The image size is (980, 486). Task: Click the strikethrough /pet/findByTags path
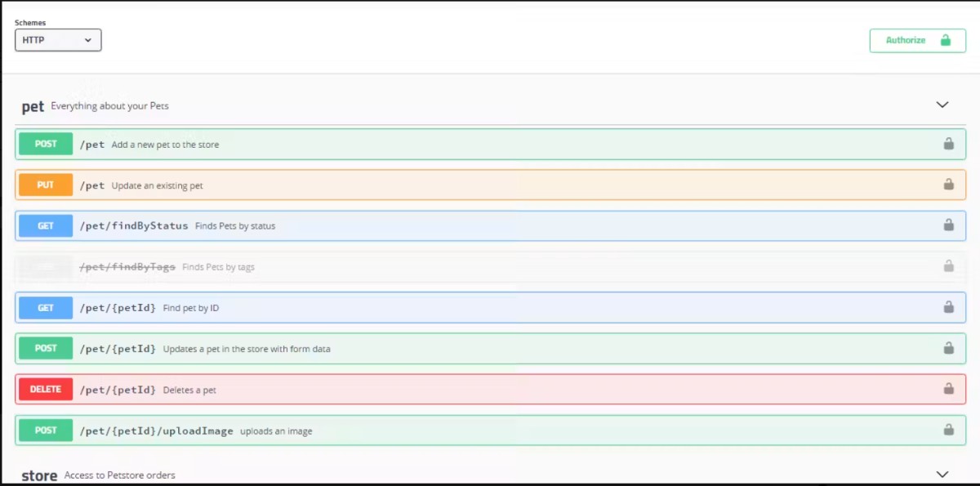[127, 266]
